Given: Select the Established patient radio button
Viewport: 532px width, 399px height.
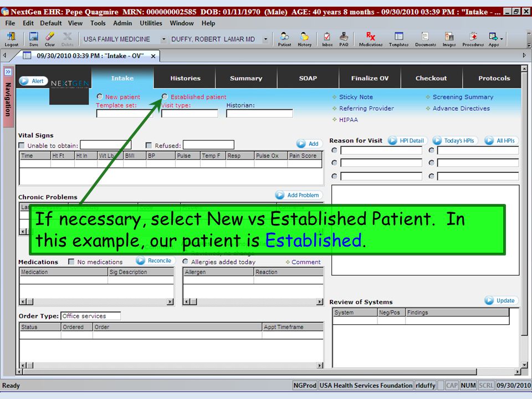Looking at the screenshot, I should click(165, 96).
